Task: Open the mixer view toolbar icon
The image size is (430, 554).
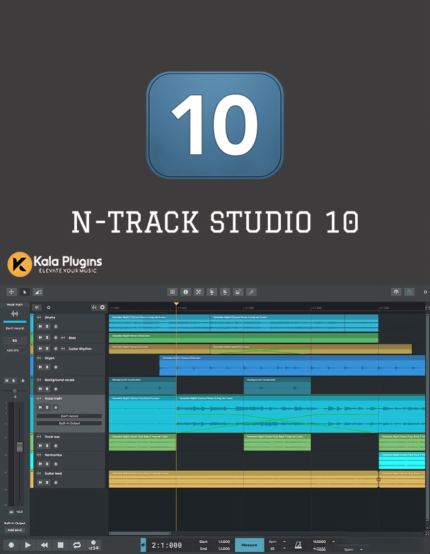Action: 172,292
